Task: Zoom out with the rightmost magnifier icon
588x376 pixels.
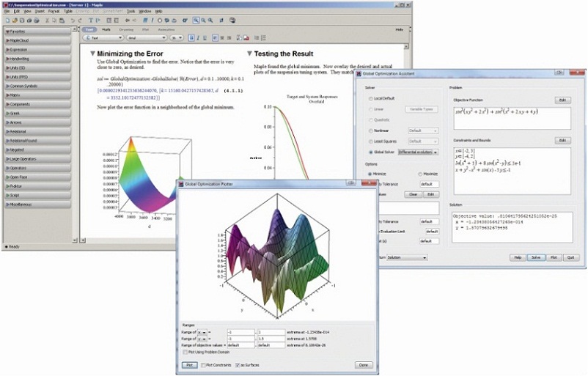Action: tap(210, 21)
